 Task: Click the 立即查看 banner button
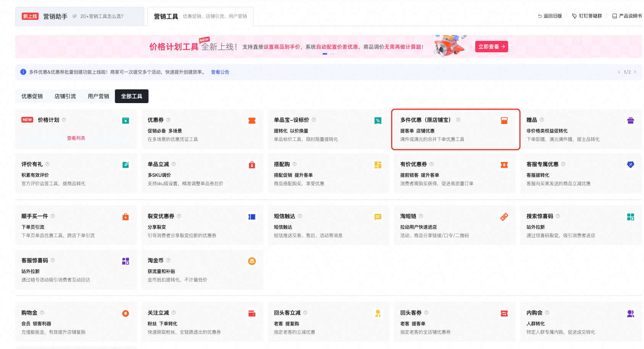(491, 47)
